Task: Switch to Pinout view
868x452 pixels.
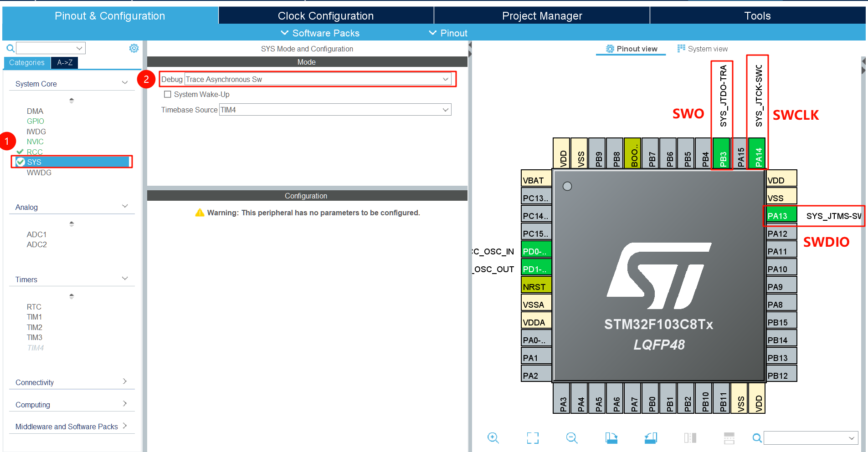Action: coord(632,49)
